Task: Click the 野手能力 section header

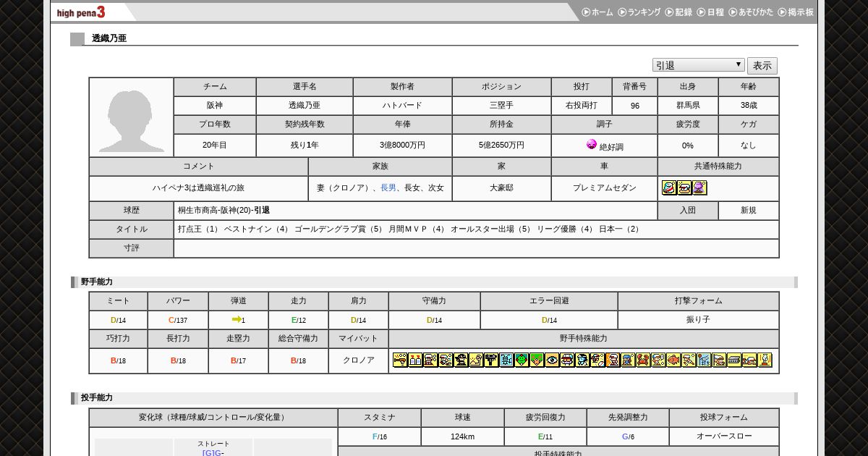Action: click(x=97, y=282)
